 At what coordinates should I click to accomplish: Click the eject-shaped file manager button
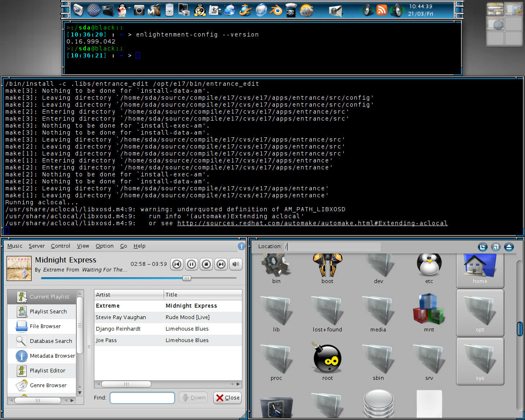(509, 247)
